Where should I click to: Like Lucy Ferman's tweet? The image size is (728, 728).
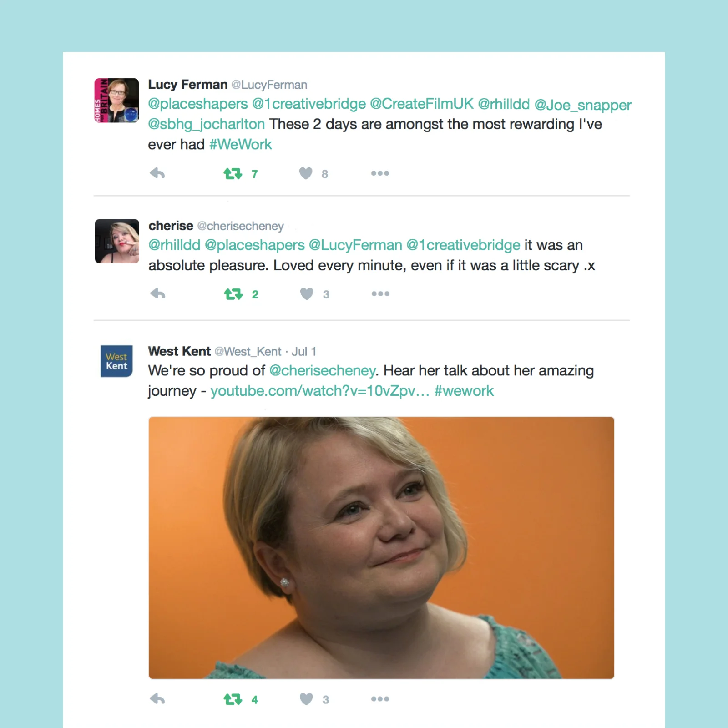click(x=306, y=173)
